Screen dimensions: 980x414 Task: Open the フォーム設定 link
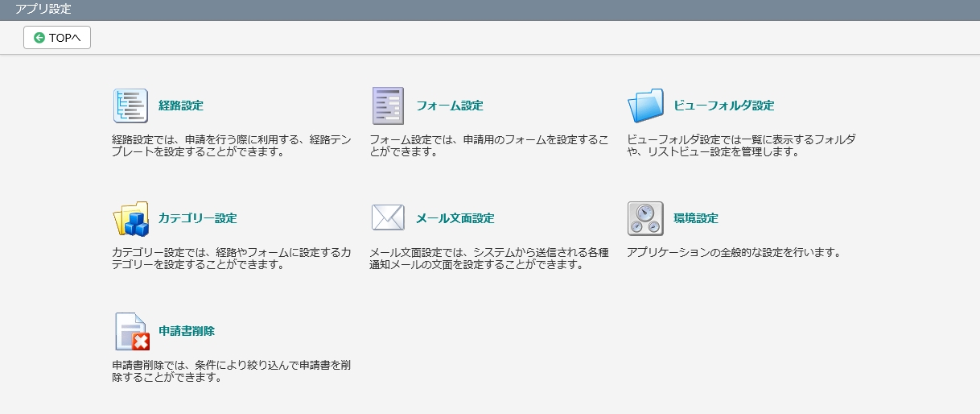[x=449, y=106]
